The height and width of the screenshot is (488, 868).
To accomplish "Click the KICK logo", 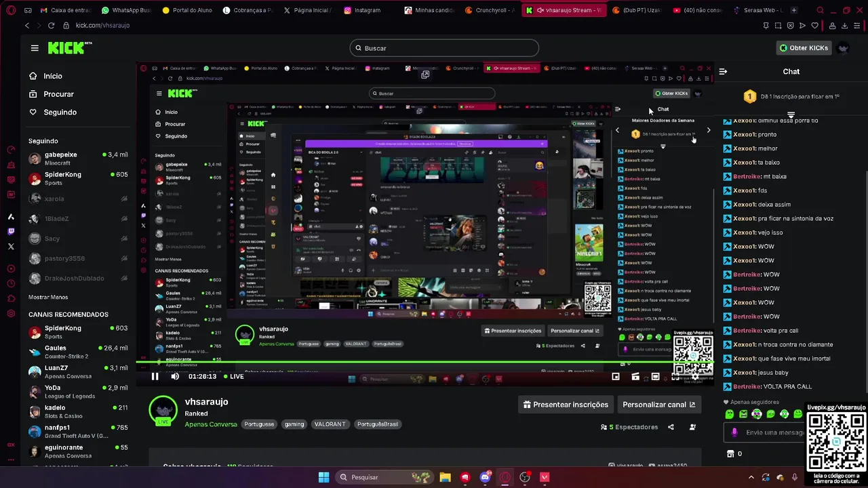I will tap(70, 48).
